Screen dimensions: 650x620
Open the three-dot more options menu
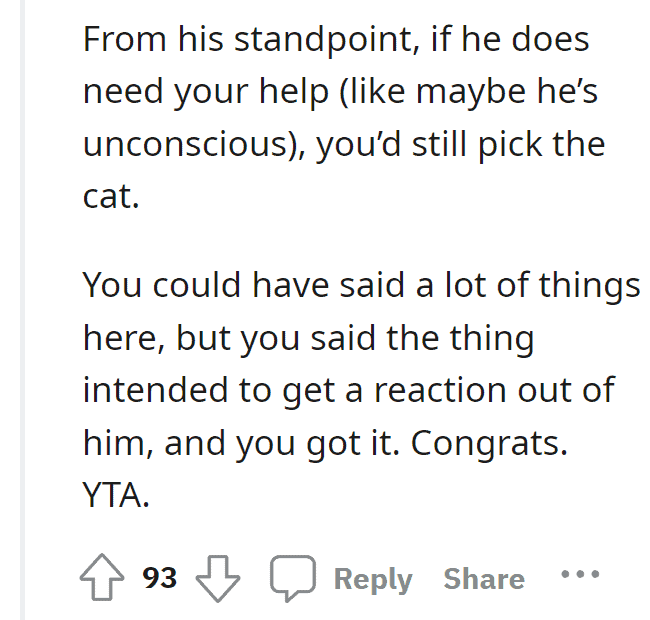(580, 574)
